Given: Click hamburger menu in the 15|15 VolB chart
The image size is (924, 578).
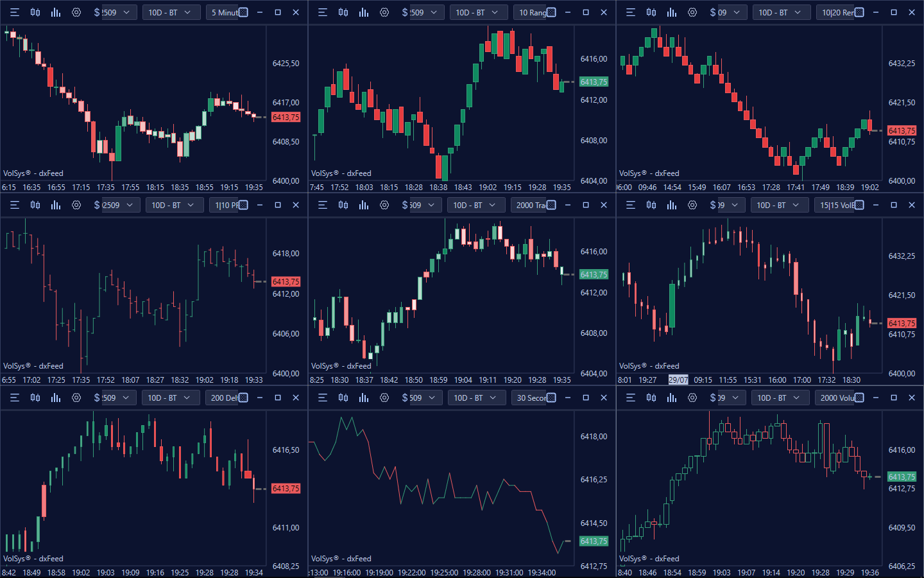Looking at the screenshot, I should (631, 205).
